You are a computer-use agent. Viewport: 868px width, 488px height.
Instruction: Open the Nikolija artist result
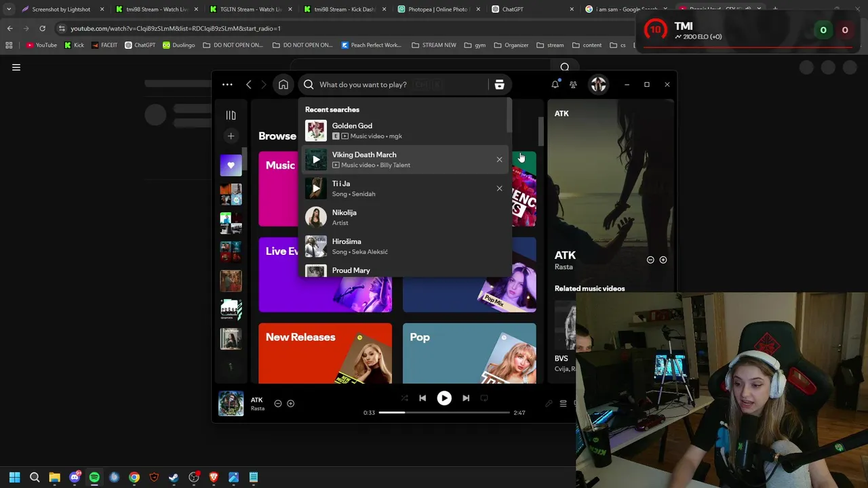pyautogui.click(x=405, y=218)
